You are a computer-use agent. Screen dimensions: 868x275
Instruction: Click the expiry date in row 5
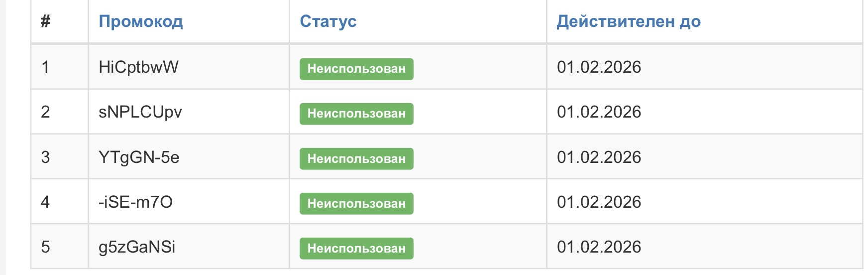coord(599,247)
